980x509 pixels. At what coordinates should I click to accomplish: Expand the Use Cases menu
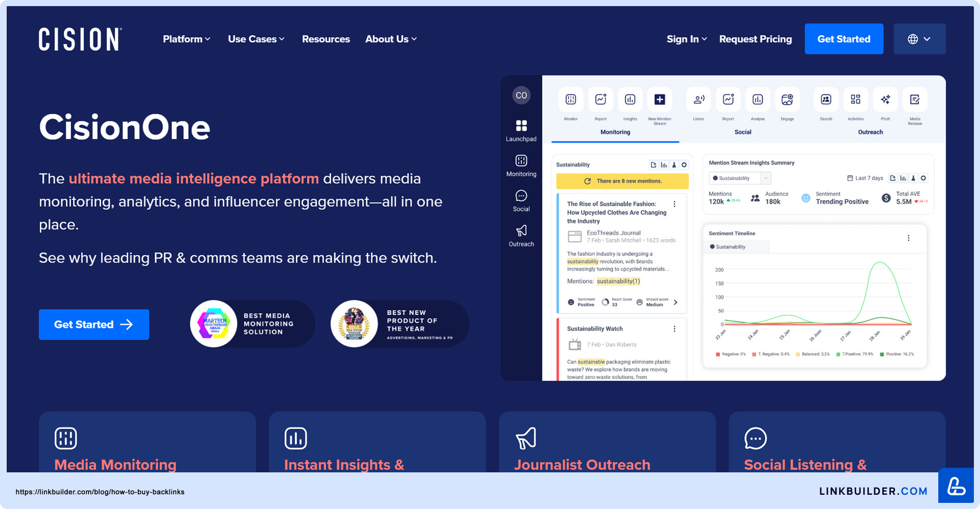pyautogui.click(x=256, y=39)
